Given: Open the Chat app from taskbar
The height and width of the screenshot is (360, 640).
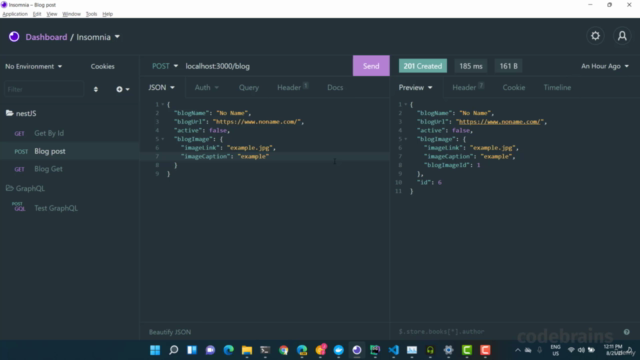Looking at the screenshot, I should tap(210, 350).
